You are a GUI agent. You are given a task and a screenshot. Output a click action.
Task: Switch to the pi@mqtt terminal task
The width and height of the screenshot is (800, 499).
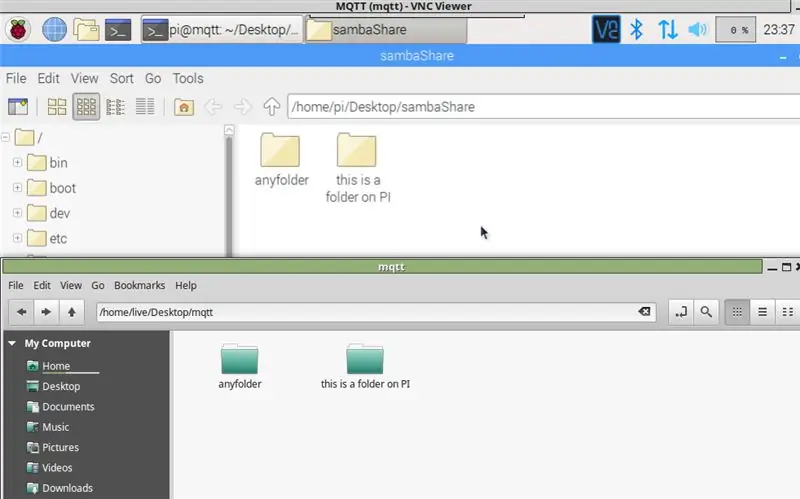pyautogui.click(x=221, y=30)
